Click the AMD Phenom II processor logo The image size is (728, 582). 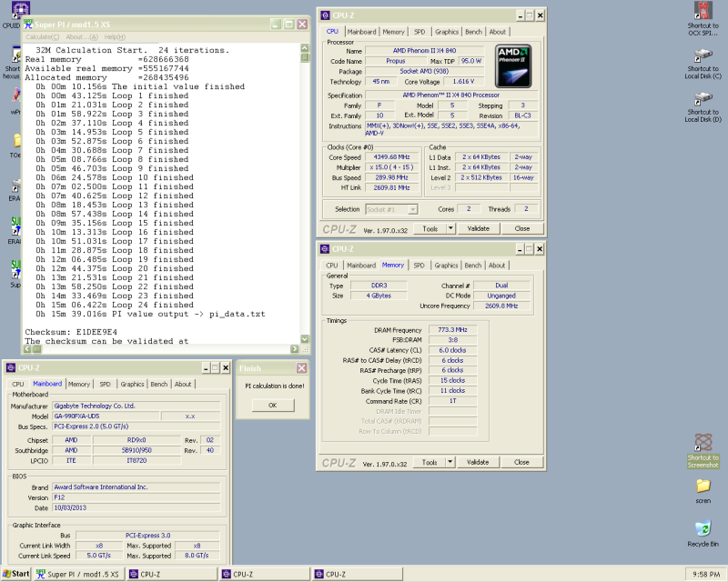click(513, 66)
